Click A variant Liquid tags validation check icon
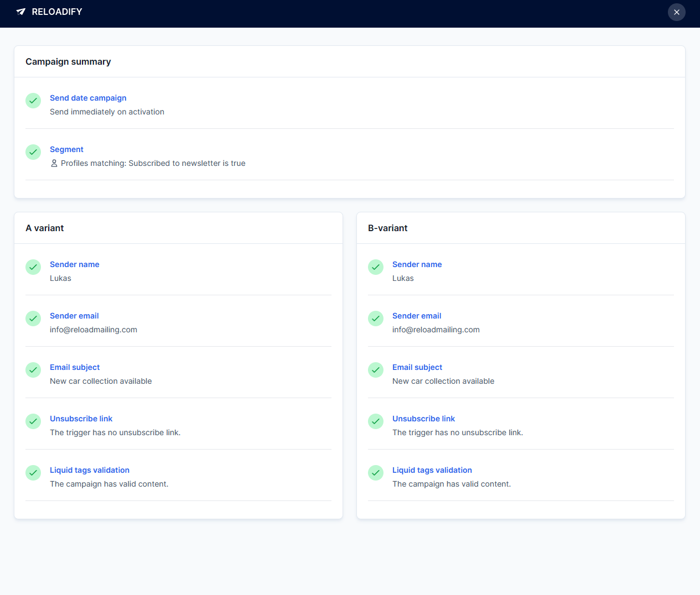The width and height of the screenshot is (700, 595). pos(33,473)
